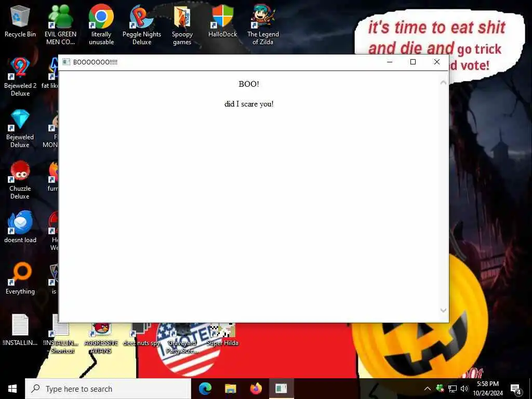The image size is (532, 399).
Task: Open the 'doesnt load' Thunderbird shortcut
Action: click(x=20, y=227)
